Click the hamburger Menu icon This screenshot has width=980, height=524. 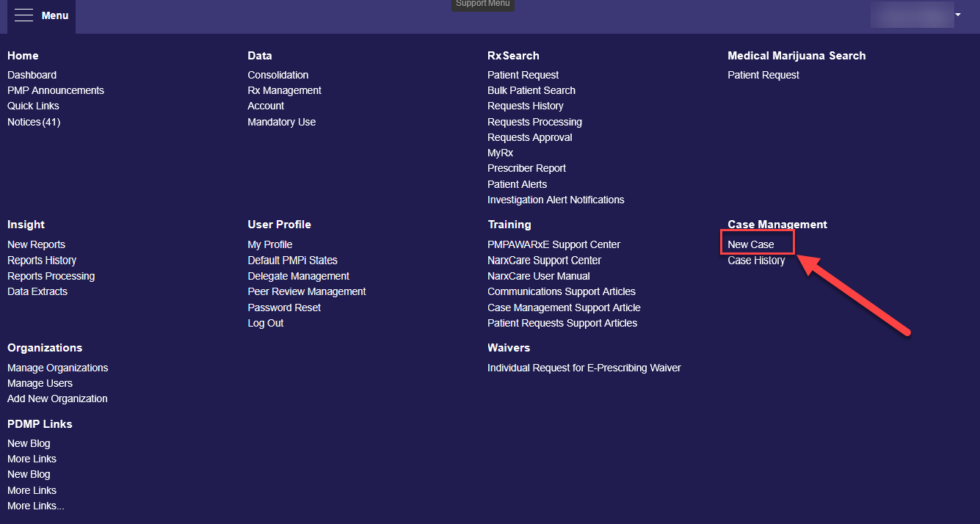(x=24, y=15)
